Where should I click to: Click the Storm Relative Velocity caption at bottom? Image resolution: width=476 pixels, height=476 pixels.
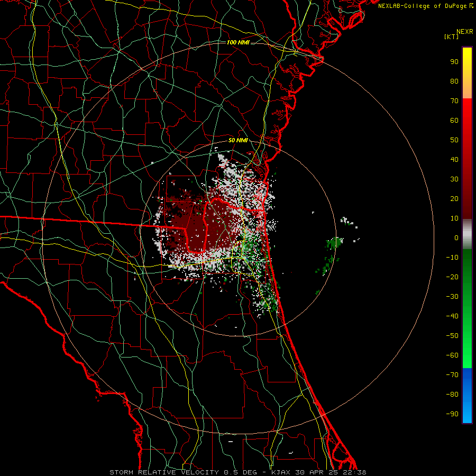pos(238,472)
